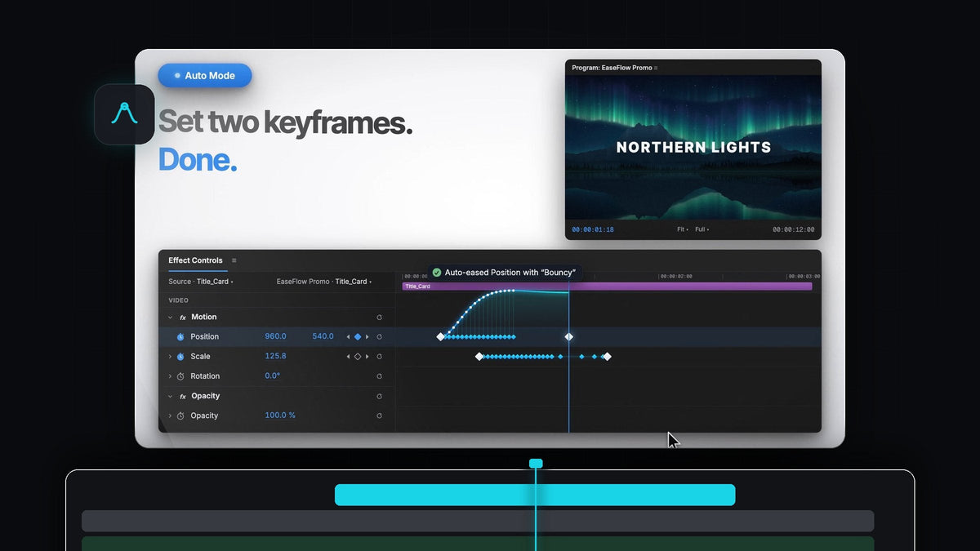The width and height of the screenshot is (980, 551).
Task: Toggle the Motion fx icon
Action: (x=183, y=317)
